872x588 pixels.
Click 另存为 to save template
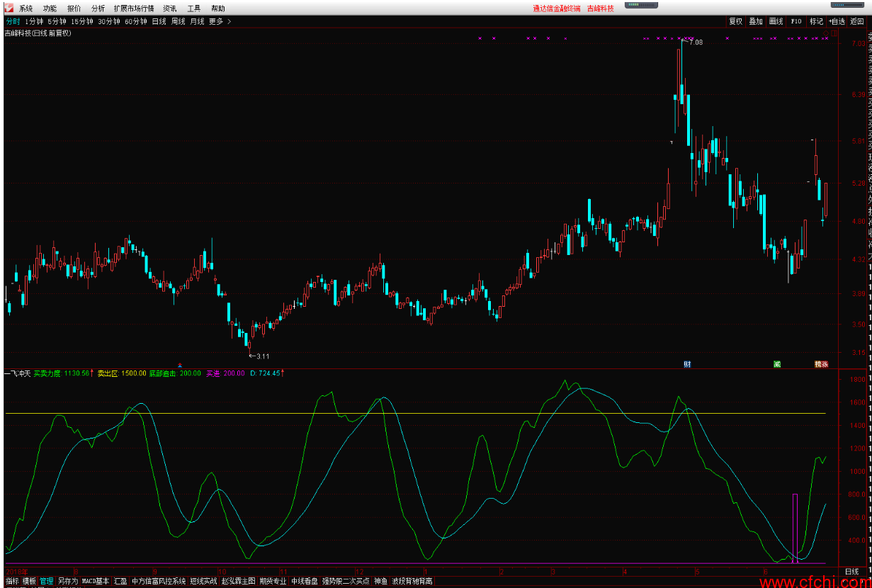coord(68,581)
